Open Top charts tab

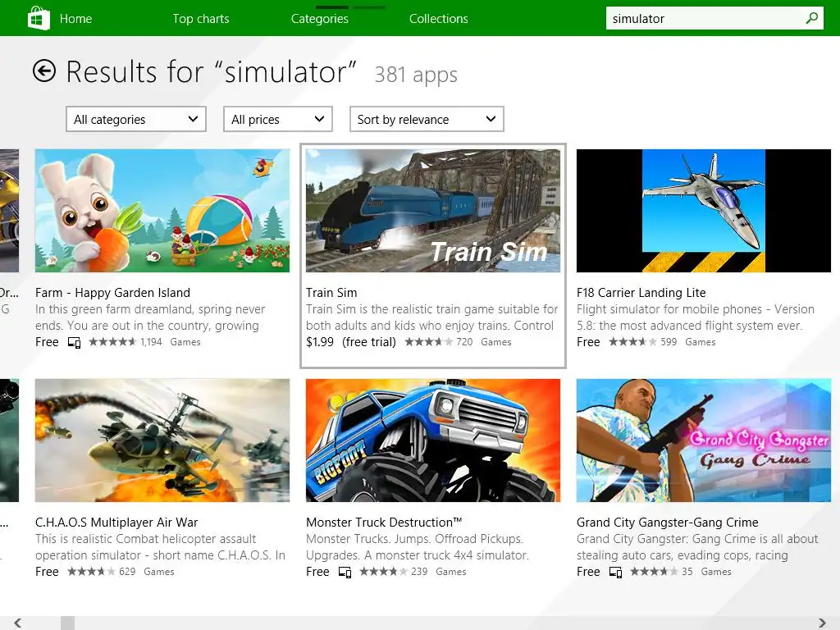click(201, 19)
